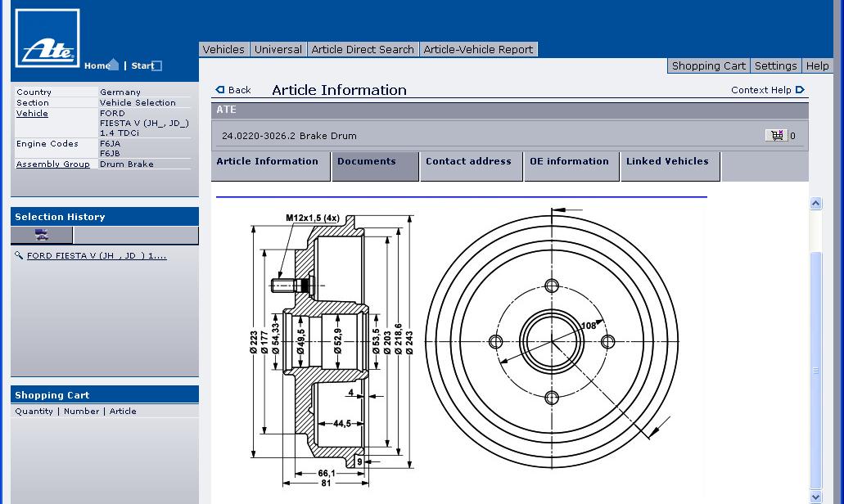844x504 pixels.
Task: Click the Start square icon
Action: click(x=157, y=66)
